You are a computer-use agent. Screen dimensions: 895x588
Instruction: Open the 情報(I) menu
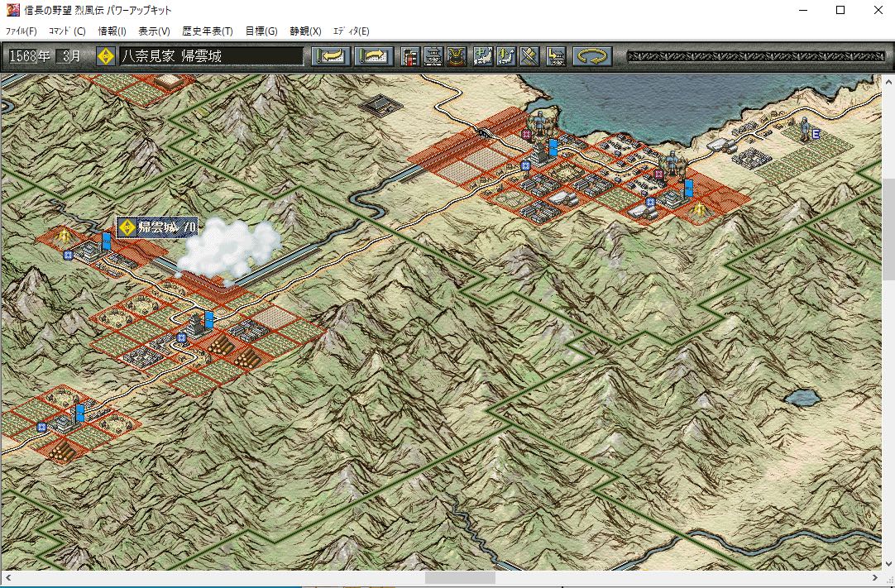pos(112,31)
